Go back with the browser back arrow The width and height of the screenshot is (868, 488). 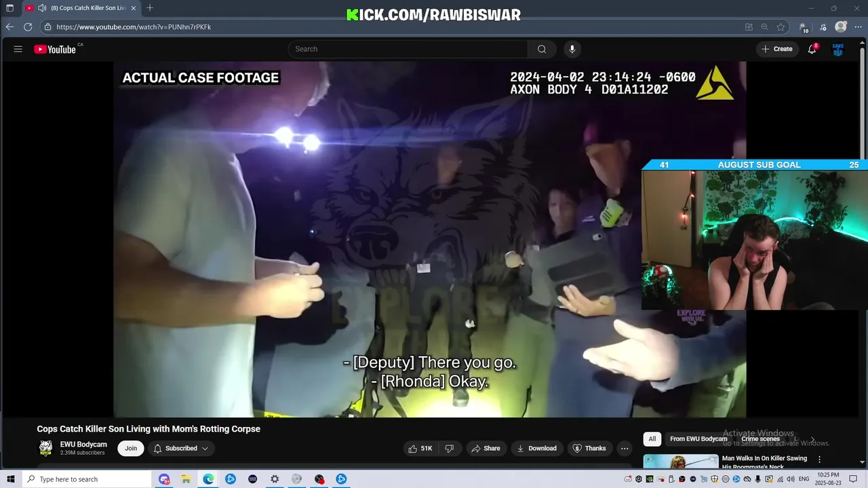(x=9, y=27)
